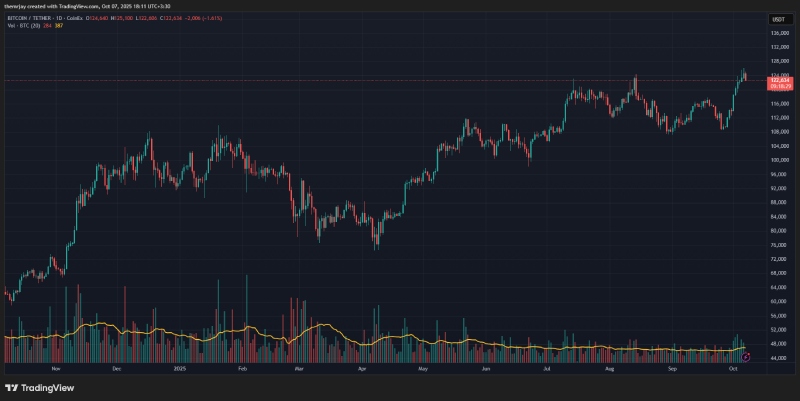Image resolution: width=800 pixels, height=401 pixels.
Task: Select the Jul marker on time axis
Action: click(547, 369)
